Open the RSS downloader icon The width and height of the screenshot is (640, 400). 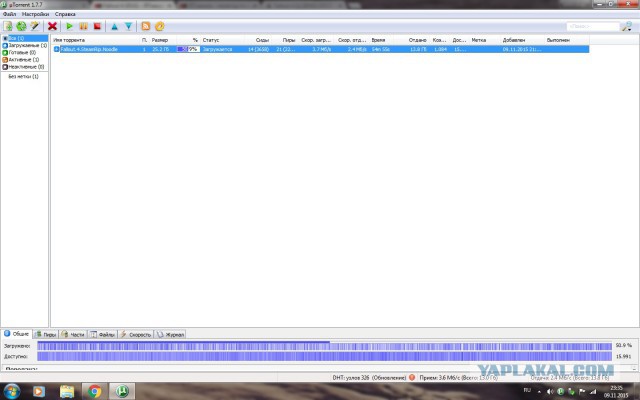point(146,26)
